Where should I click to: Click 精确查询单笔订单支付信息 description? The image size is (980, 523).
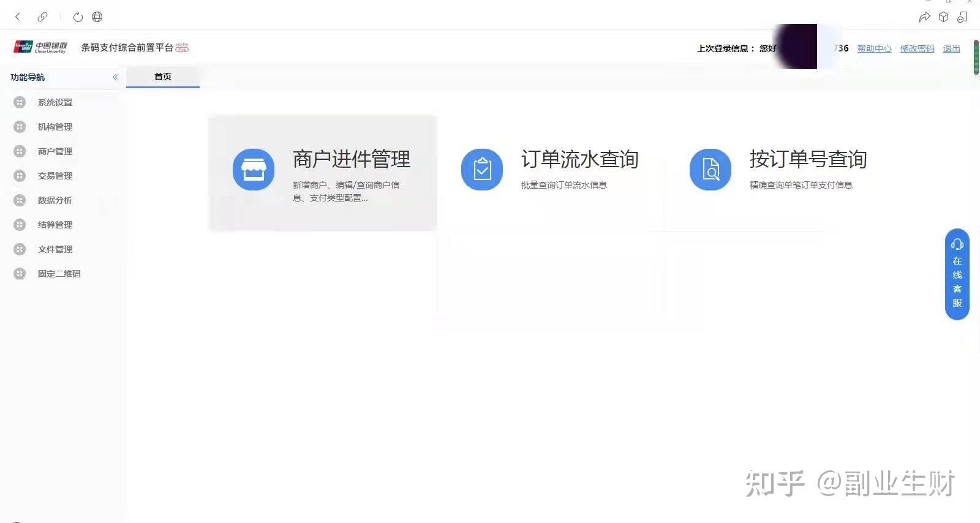[801, 185]
